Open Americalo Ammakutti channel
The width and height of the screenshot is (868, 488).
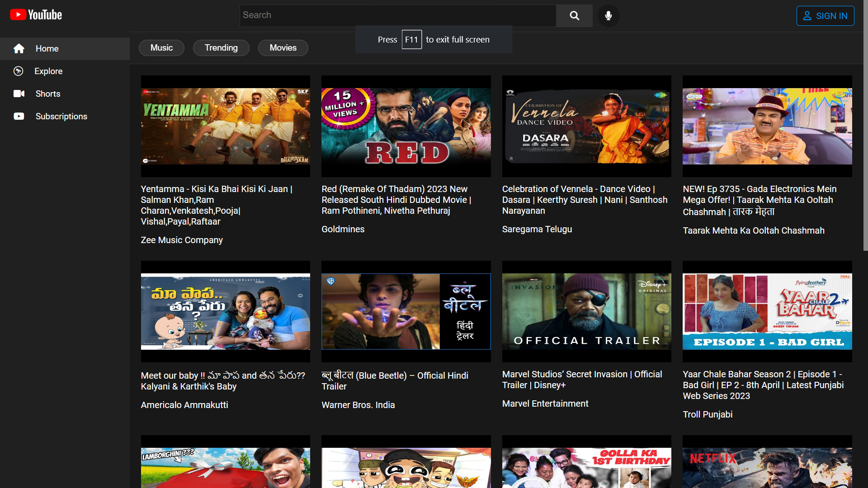[184, 405]
